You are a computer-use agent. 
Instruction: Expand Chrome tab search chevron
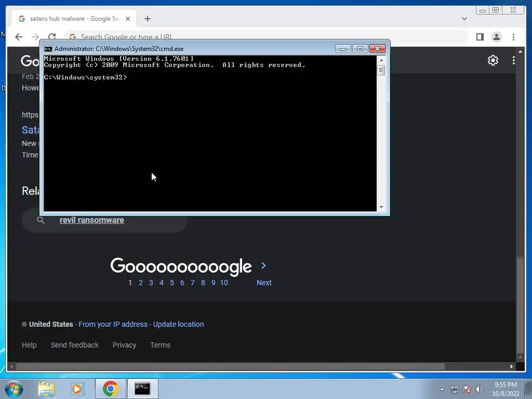(464, 19)
